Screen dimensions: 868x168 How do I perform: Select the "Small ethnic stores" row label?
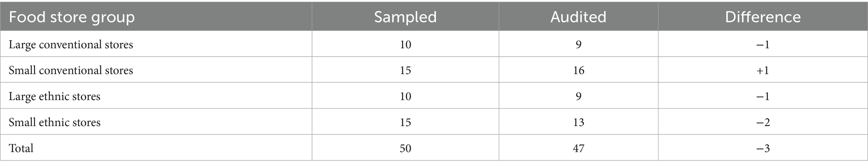click(x=55, y=122)
